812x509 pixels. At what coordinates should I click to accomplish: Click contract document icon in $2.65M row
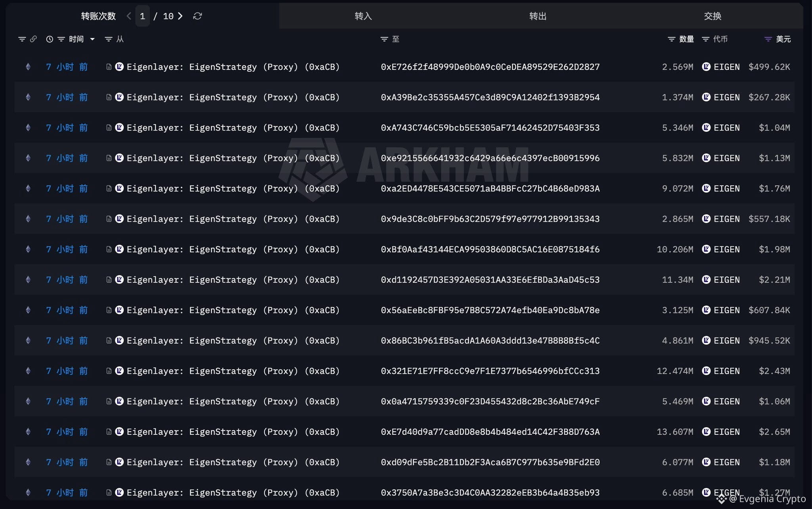click(109, 432)
